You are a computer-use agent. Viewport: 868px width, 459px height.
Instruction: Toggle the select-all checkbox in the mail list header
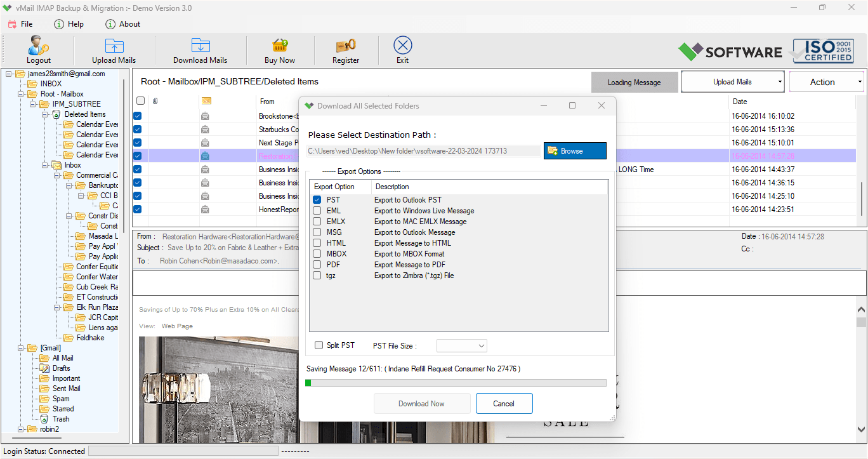[140, 101]
